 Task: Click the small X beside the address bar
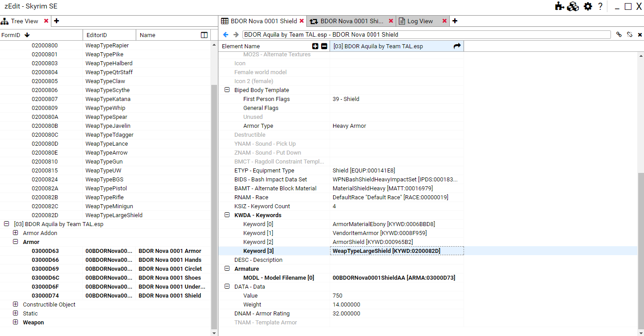tap(640, 34)
